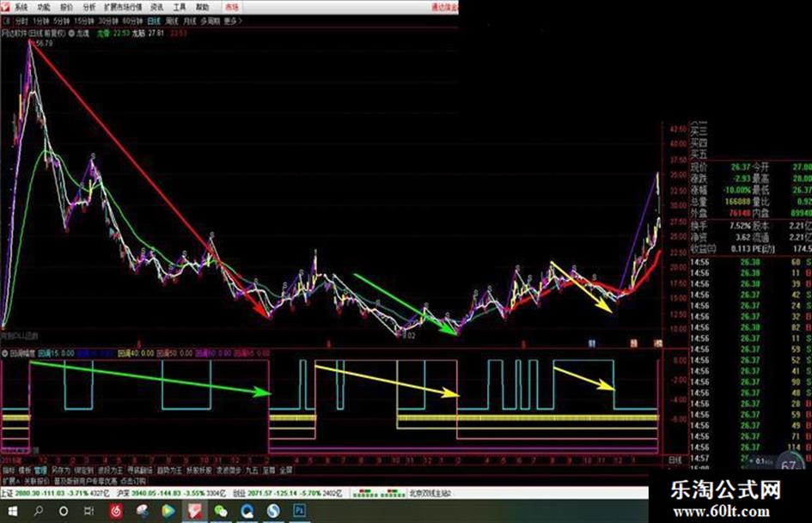The image size is (812, 523).
Task: Open Task View on the taskbar
Action: [89, 511]
